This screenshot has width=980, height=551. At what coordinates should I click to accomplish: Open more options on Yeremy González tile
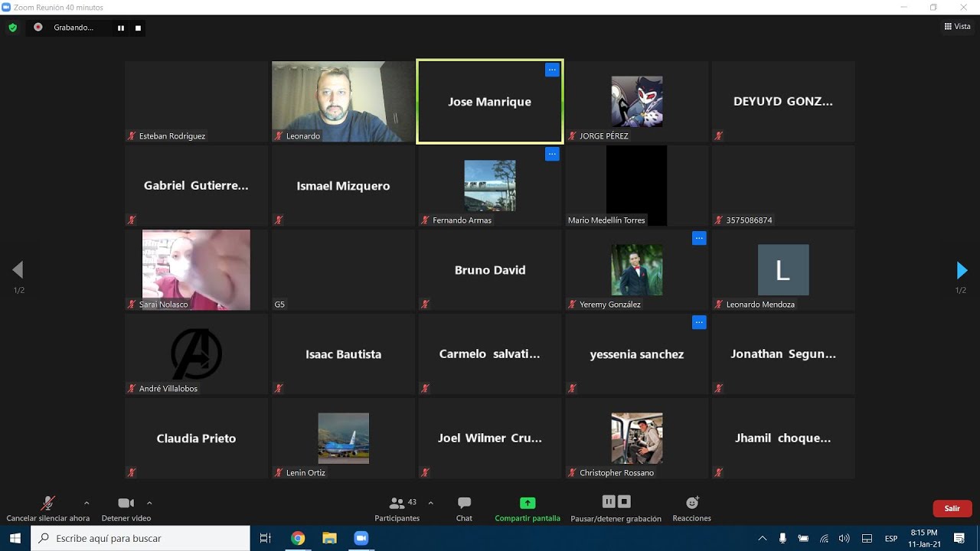(x=699, y=238)
